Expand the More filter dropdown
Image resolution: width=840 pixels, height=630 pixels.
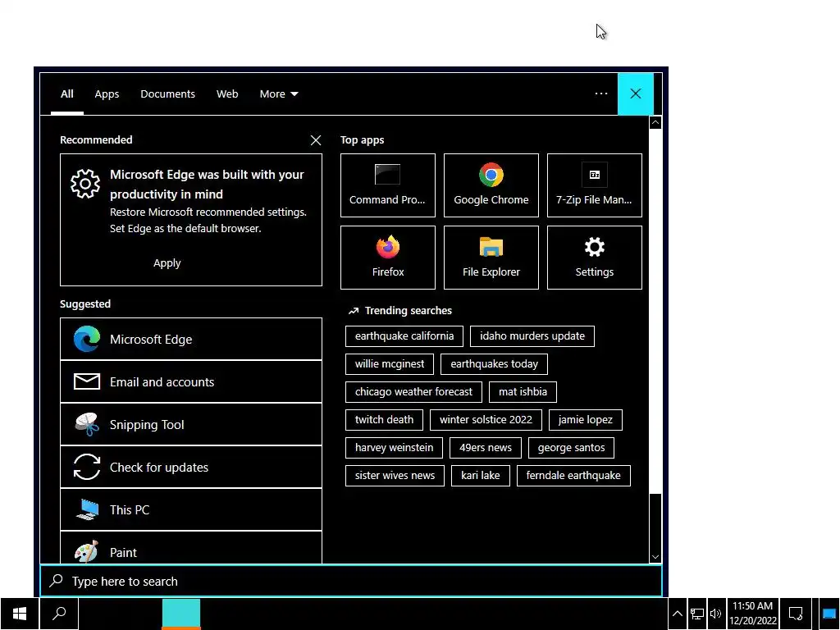click(x=279, y=94)
